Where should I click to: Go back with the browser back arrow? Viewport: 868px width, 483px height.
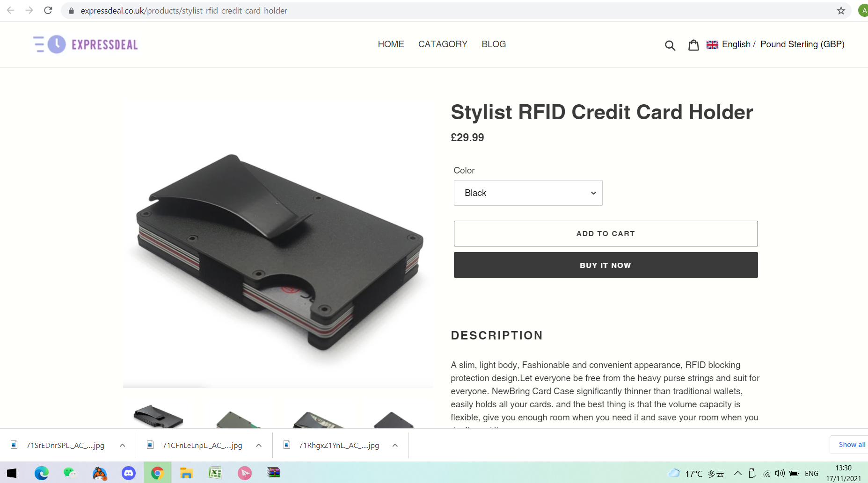point(10,10)
